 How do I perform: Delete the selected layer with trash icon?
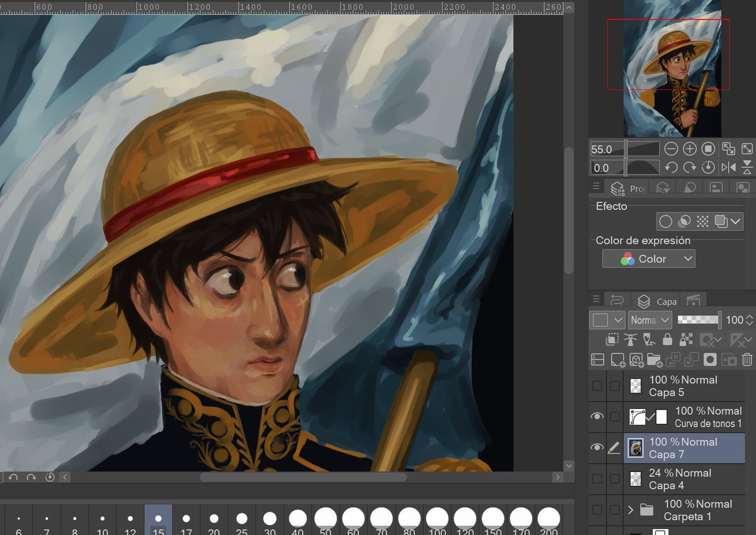[747, 360]
